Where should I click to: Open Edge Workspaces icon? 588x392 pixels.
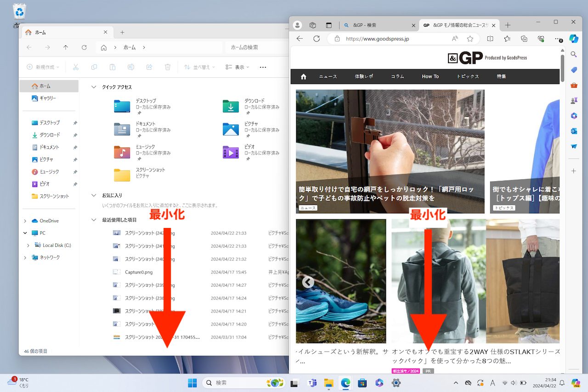point(313,25)
